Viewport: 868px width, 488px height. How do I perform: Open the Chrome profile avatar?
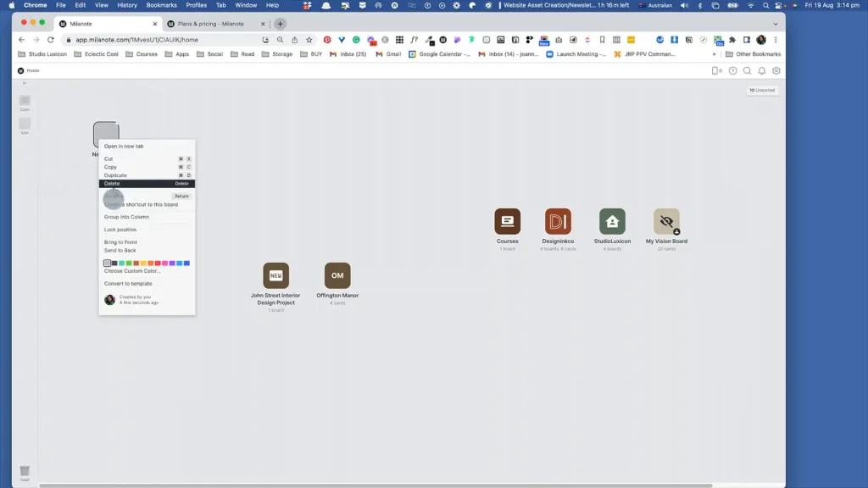(761, 40)
